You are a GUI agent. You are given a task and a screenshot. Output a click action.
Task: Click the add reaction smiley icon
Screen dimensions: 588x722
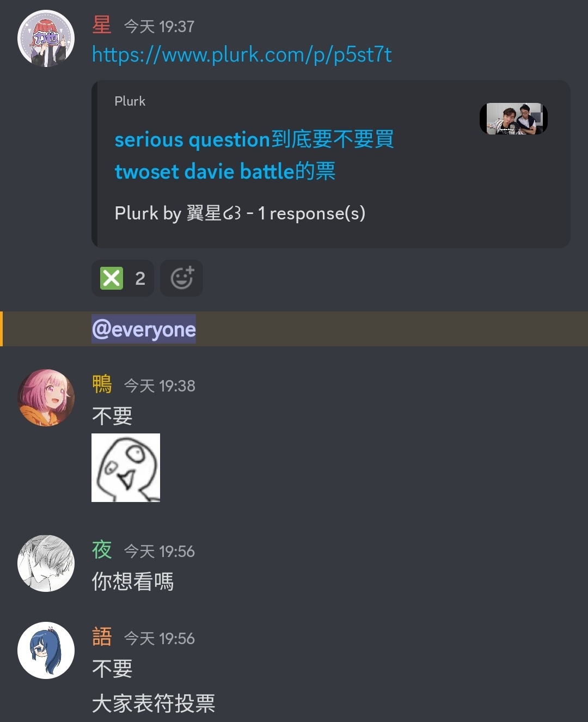[181, 278]
